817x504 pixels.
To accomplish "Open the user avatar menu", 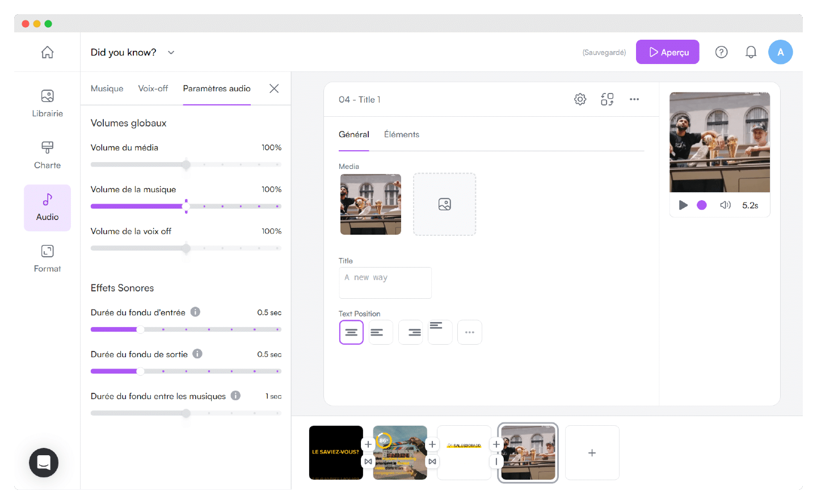I will (780, 52).
